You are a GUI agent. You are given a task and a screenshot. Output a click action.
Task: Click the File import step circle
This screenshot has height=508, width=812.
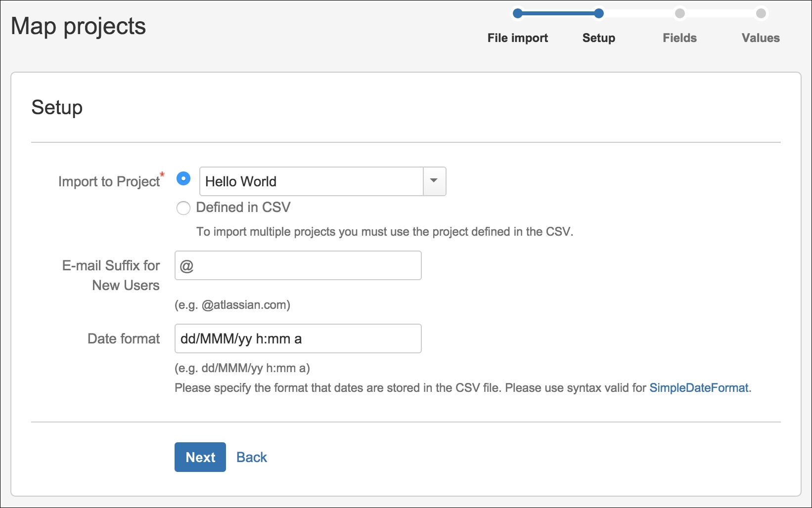click(518, 13)
